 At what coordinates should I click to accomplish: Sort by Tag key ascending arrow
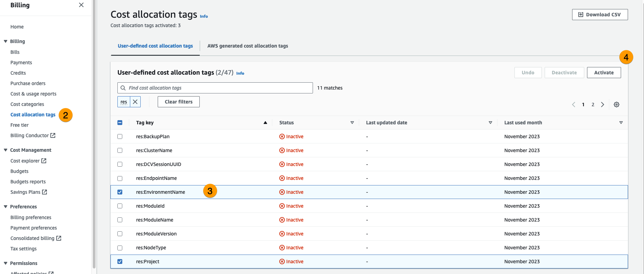(x=265, y=123)
